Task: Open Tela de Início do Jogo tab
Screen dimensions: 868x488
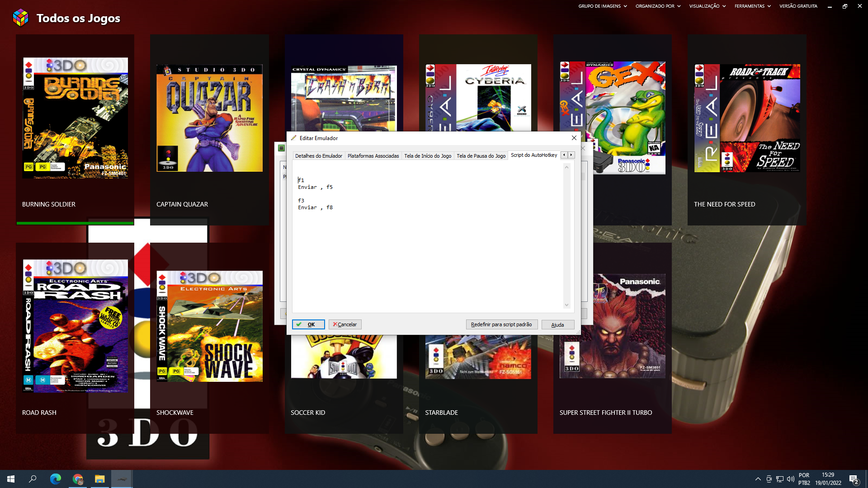Action: (428, 156)
